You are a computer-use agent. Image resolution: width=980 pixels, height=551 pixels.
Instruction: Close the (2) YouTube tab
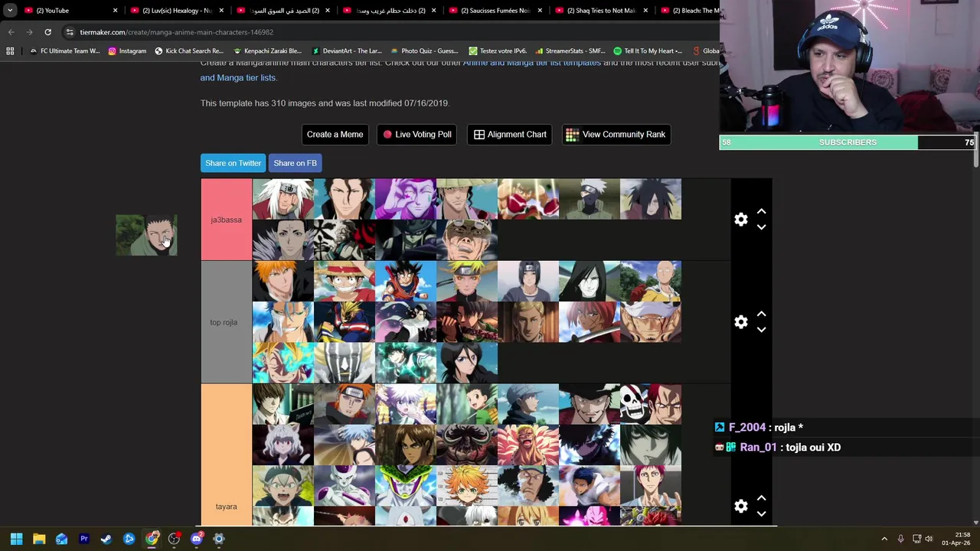click(x=116, y=11)
